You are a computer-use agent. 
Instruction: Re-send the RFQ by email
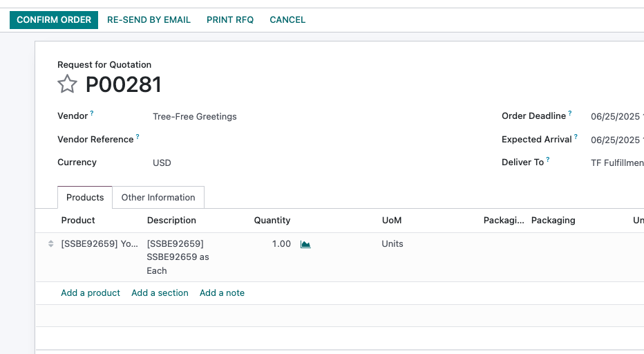click(x=149, y=20)
